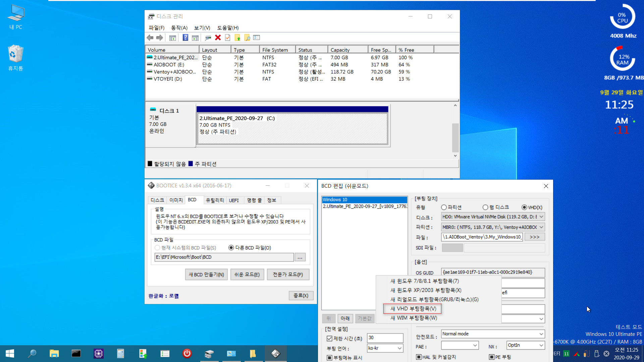Screen dimensions: 644x362
Task: Select 다른 BCD 파일(O) radio button
Action: 231,248
